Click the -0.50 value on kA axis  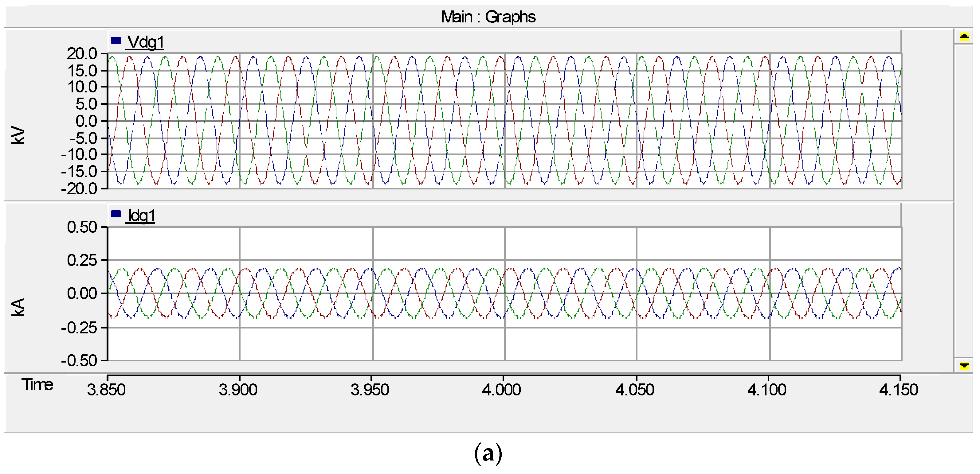[x=79, y=360]
